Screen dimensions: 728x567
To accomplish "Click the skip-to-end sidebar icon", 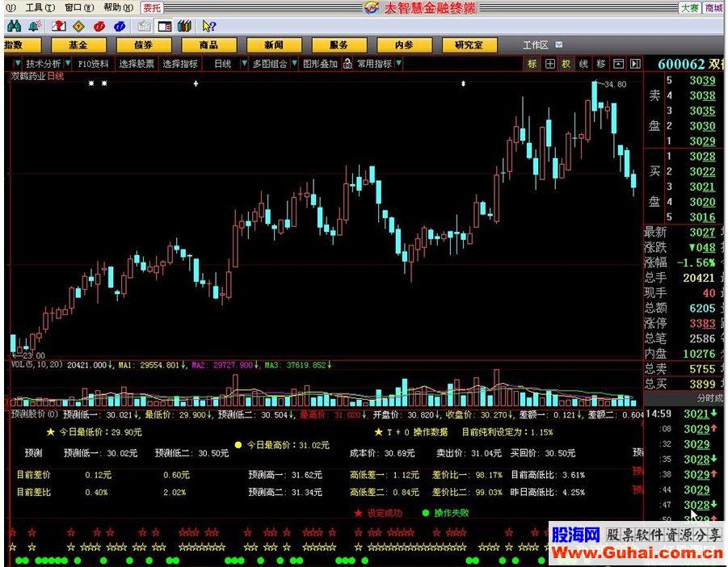I will point(635,64).
